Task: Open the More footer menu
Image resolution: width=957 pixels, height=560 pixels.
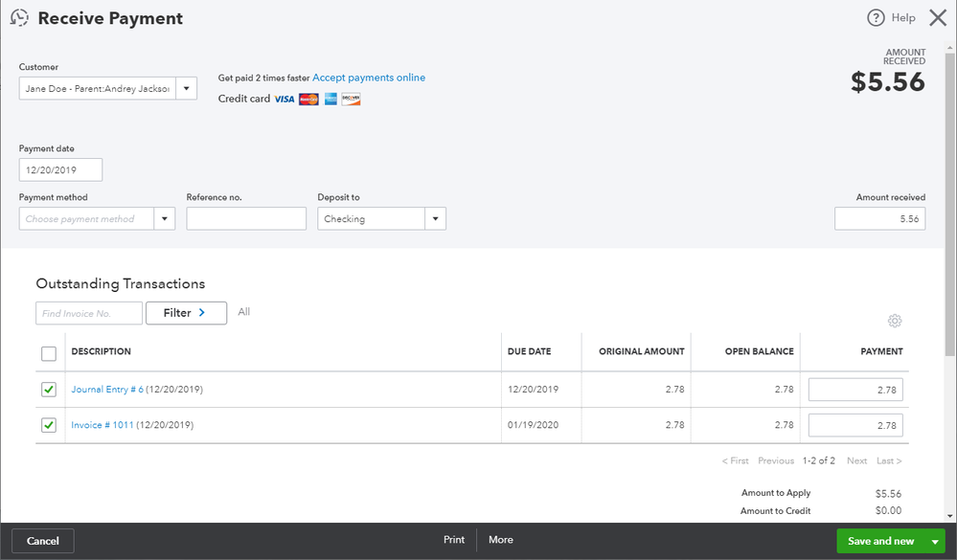Action: pyautogui.click(x=501, y=540)
